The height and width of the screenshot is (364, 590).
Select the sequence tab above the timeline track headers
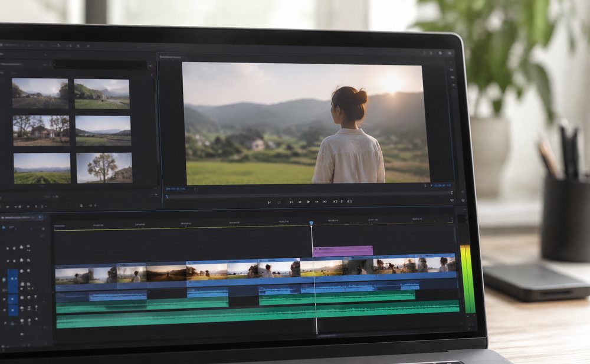[22, 218]
